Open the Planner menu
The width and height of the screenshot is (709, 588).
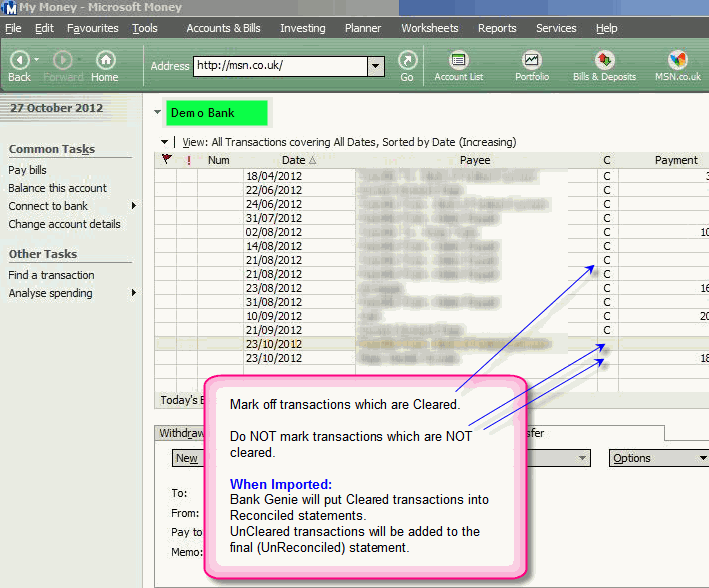(363, 28)
